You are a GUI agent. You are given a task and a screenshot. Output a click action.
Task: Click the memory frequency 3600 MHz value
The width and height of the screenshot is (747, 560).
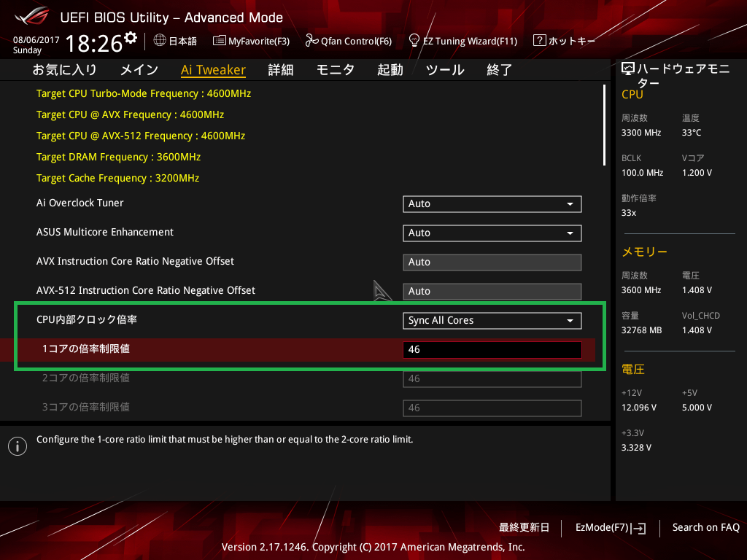click(x=641, y=290)
